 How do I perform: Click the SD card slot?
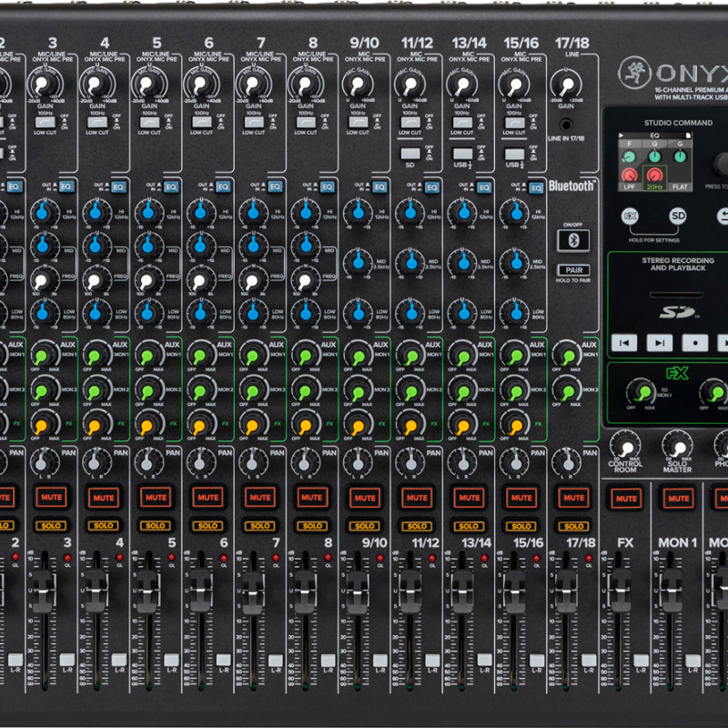[676, 294]
